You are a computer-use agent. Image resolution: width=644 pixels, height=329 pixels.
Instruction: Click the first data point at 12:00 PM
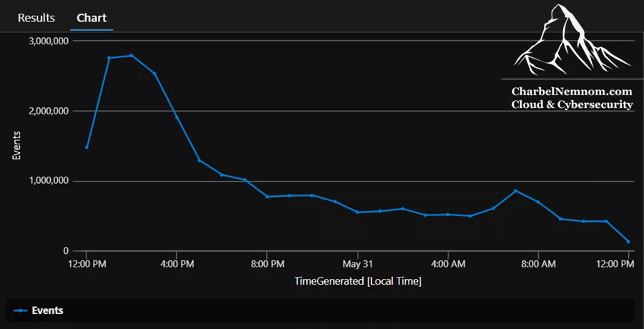click(x=87, y=147)
